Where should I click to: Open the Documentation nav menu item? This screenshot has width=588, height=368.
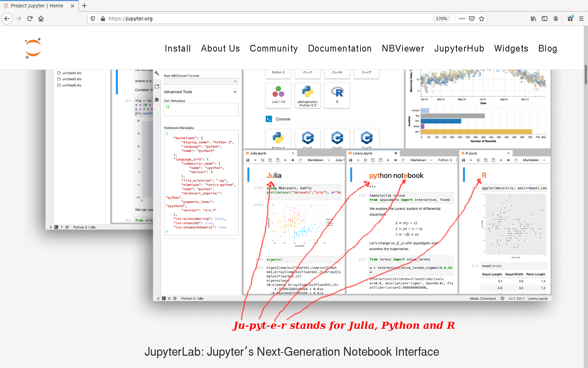pos(339,49)
